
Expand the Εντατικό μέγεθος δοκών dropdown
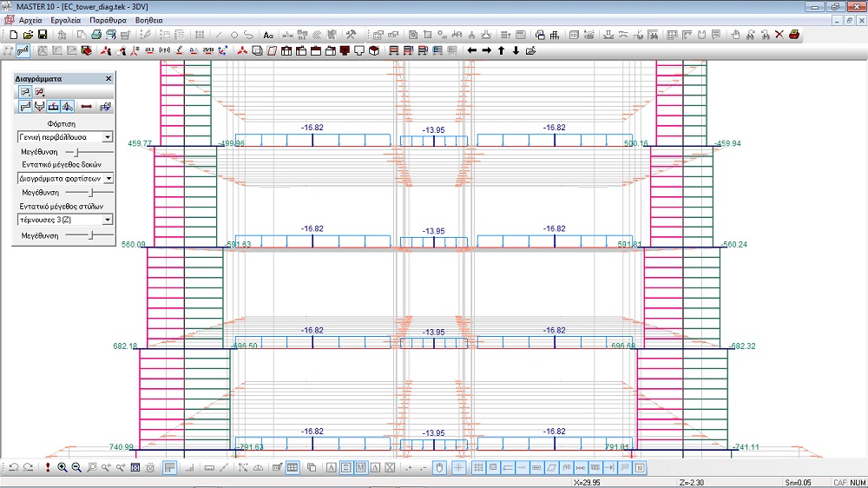click(x=108, y=178)
